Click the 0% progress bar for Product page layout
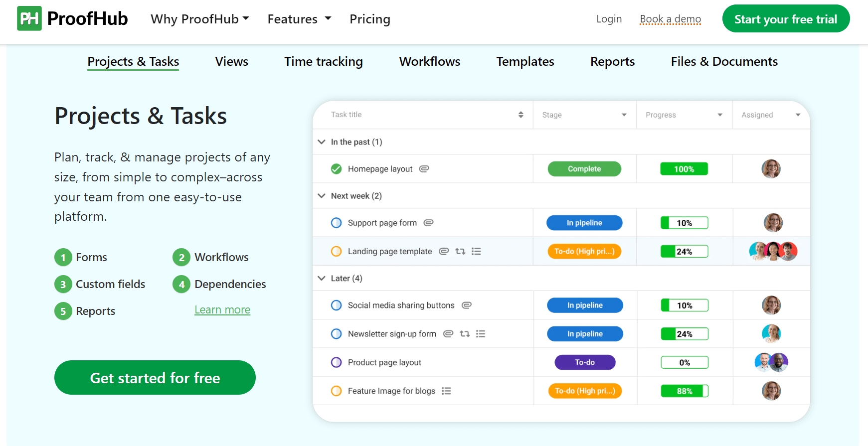This screenshot has width=868, height=446. [685, 362]
